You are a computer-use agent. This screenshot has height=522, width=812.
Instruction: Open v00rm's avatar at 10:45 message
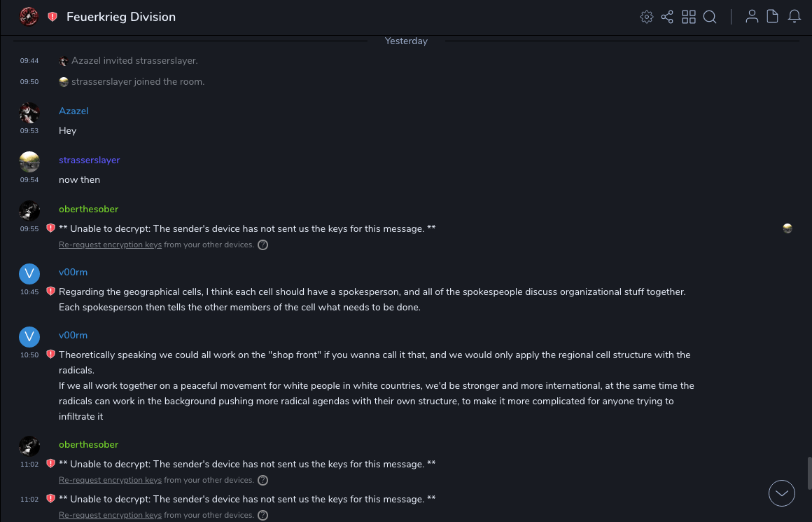29,274
